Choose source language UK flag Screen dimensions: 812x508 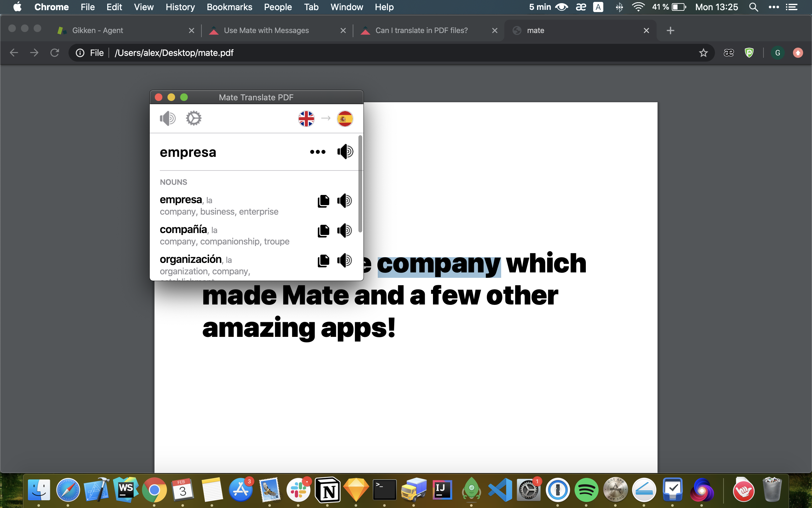pos(306,119)
